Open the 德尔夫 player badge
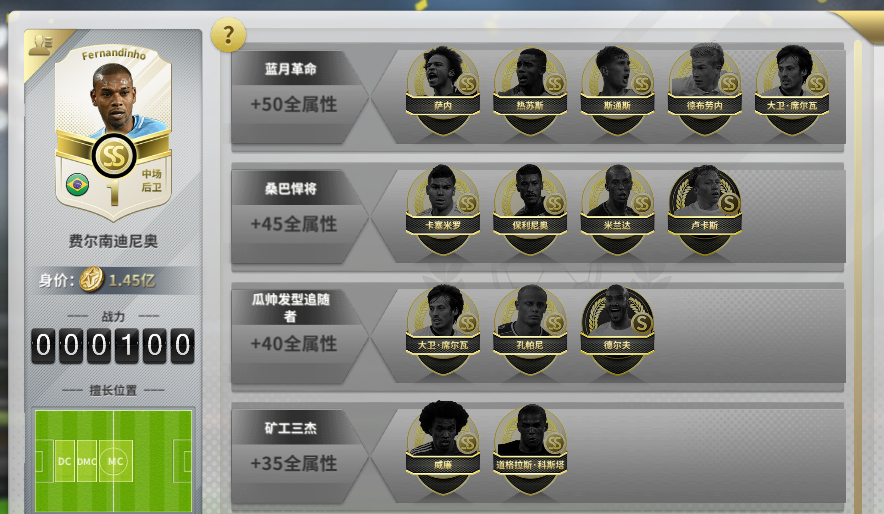This screenshot has height=514, width=884. 617,330
